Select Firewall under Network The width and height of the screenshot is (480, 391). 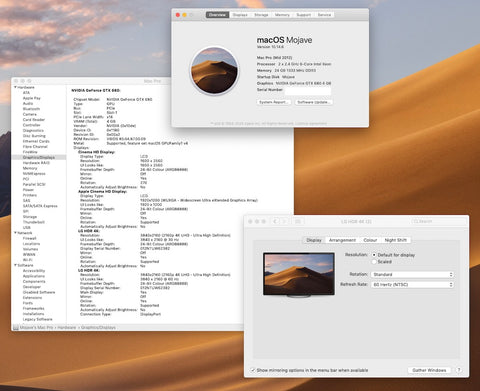29,238
